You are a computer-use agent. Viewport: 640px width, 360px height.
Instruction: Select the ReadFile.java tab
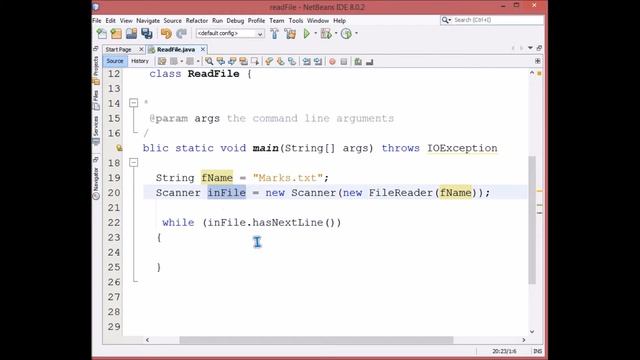176,49
